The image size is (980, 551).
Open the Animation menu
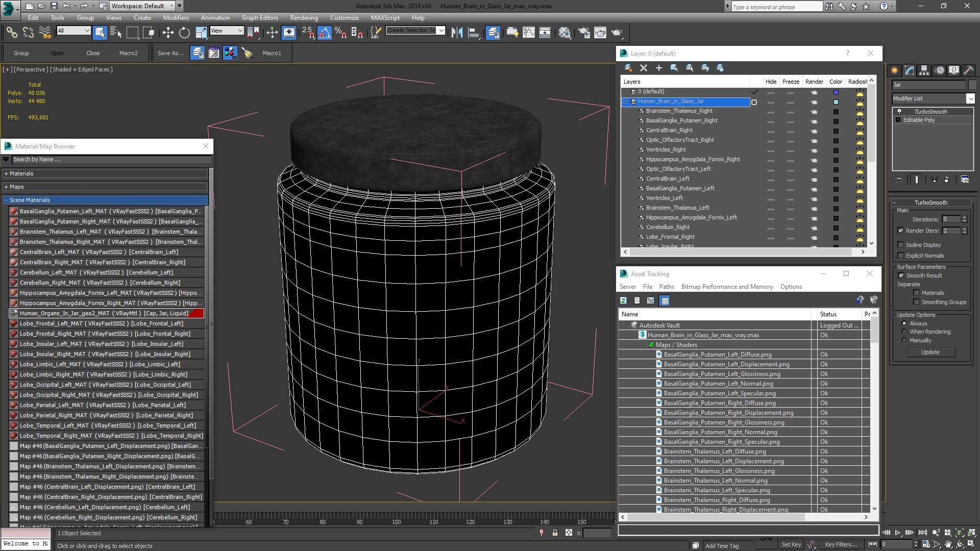(x=215, y=17)
